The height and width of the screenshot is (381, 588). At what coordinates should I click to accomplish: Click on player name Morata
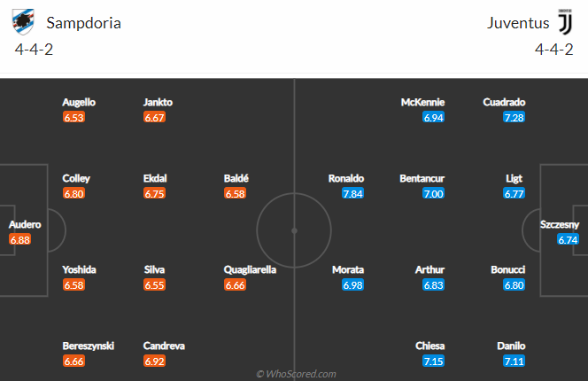[348, 270]
